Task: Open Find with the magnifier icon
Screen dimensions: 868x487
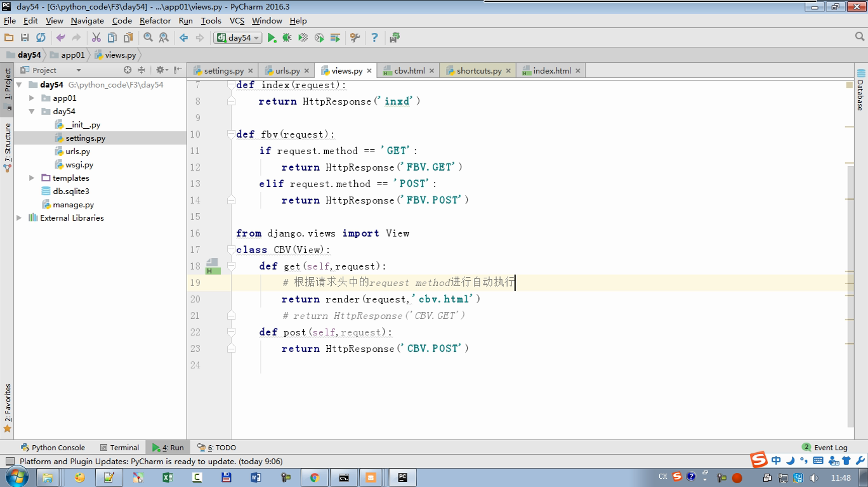Action: pyautogui.click(x=148, y=38)
